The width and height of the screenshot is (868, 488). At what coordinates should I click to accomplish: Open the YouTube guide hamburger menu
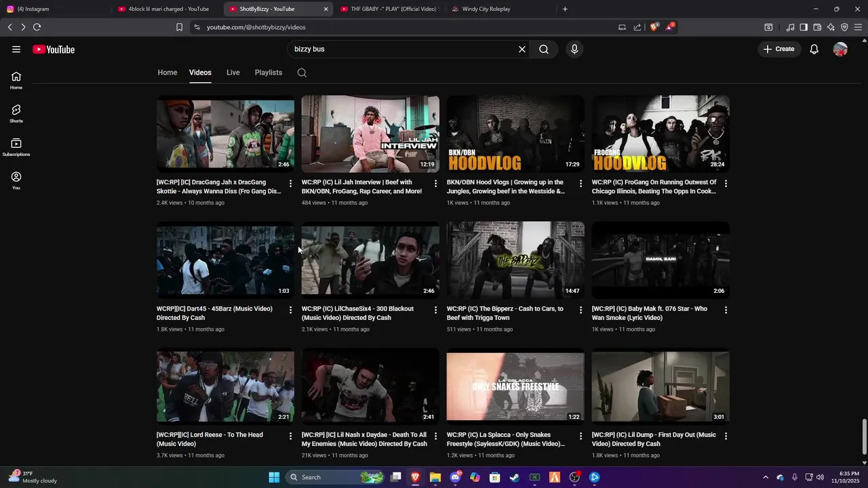click(16, 49)
